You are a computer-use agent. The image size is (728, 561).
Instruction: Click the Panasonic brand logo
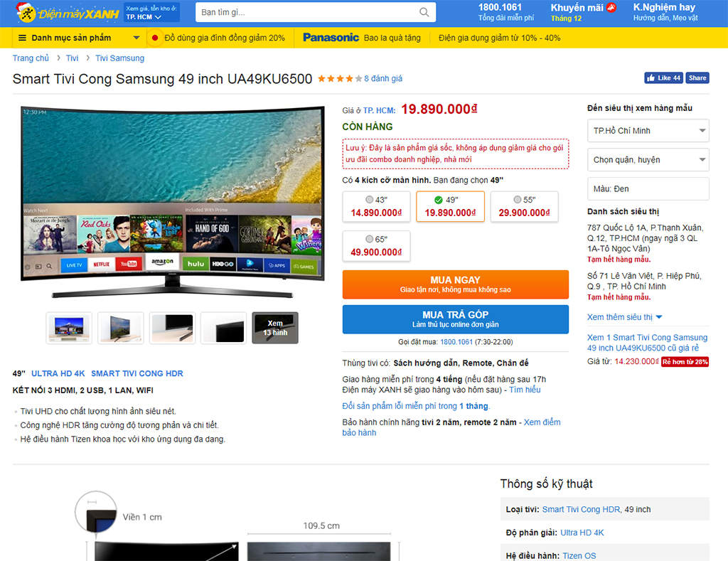(x=331, y=38)
